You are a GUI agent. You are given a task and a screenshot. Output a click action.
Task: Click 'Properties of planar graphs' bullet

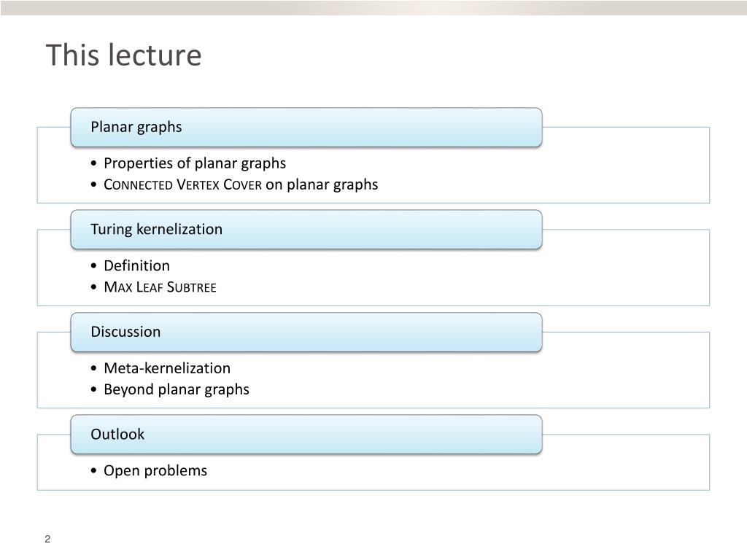pyautogui.click(x=195, y=163)
